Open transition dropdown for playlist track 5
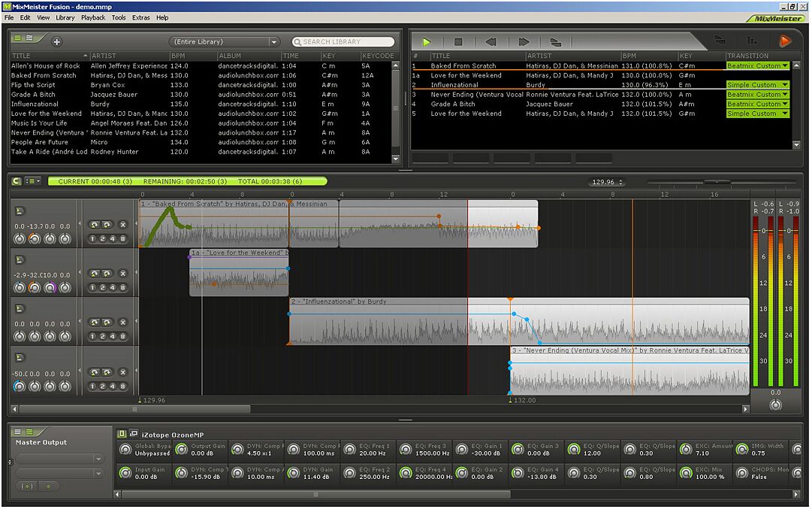Viewport: 812px width, 509px height. pos(757,114)
